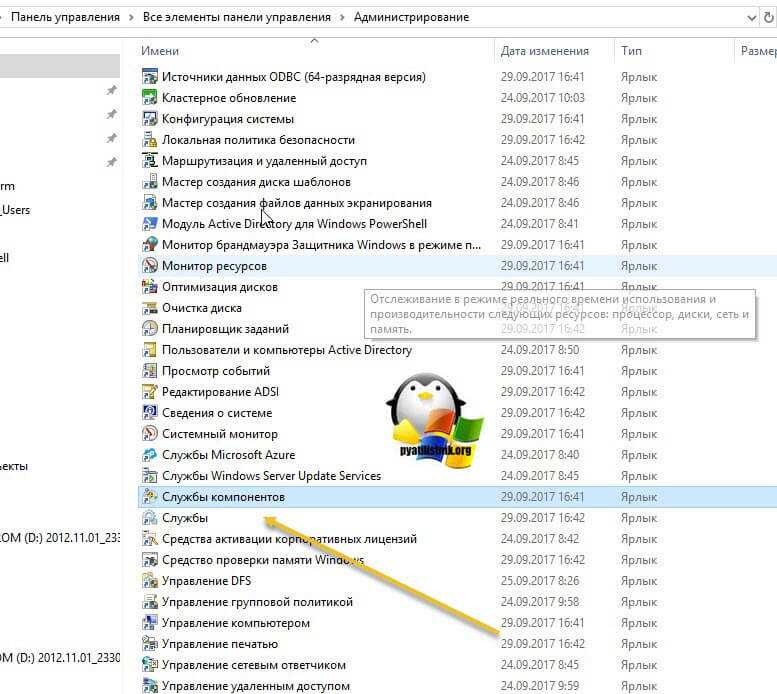This screenshot has width=777, height=694.
Task: Select the Кластерное обновление name
Action: point(229,98)
